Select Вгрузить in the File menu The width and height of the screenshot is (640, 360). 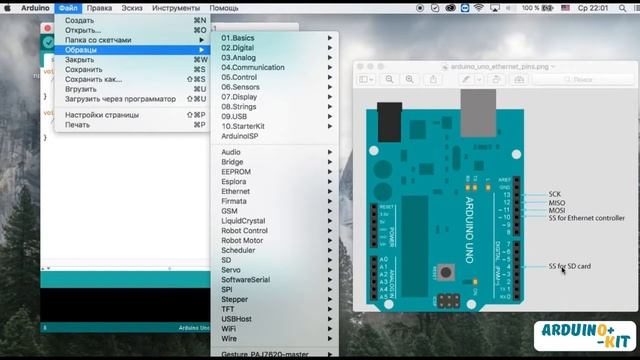pos(132,89)
